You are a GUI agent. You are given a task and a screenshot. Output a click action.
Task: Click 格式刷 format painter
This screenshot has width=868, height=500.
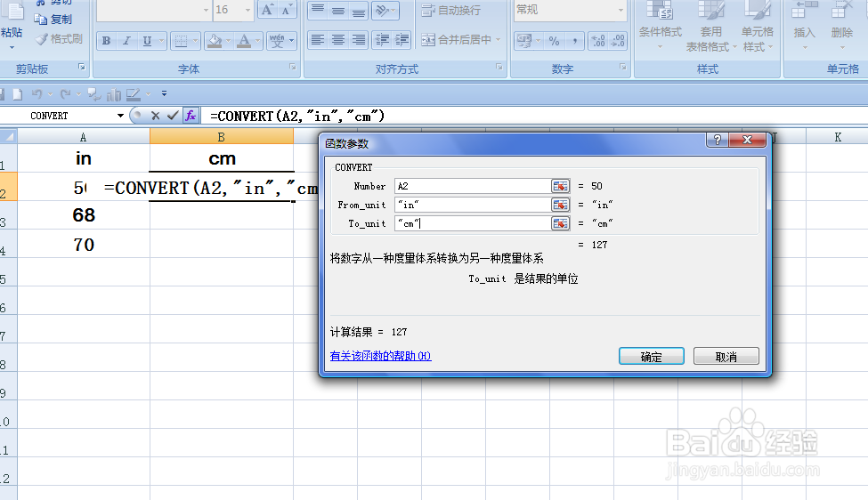click(x=59, y=39)
